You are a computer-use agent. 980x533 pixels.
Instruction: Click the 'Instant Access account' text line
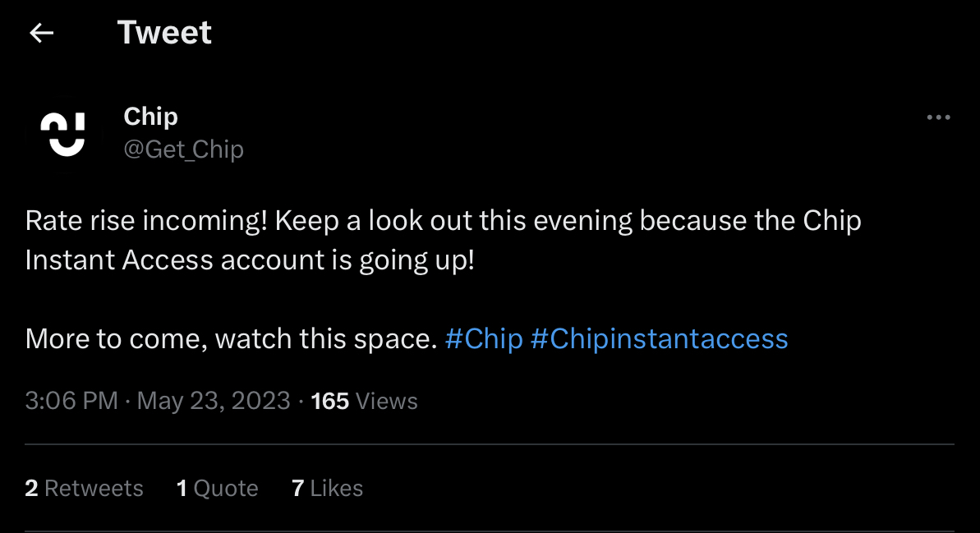click(250, 260)
